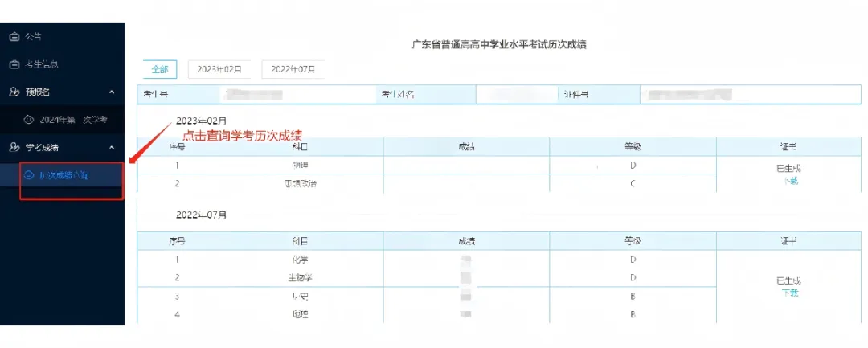Click the 化学 subject cell
This screenshot has width=868, height=348.
pos(300,259)
